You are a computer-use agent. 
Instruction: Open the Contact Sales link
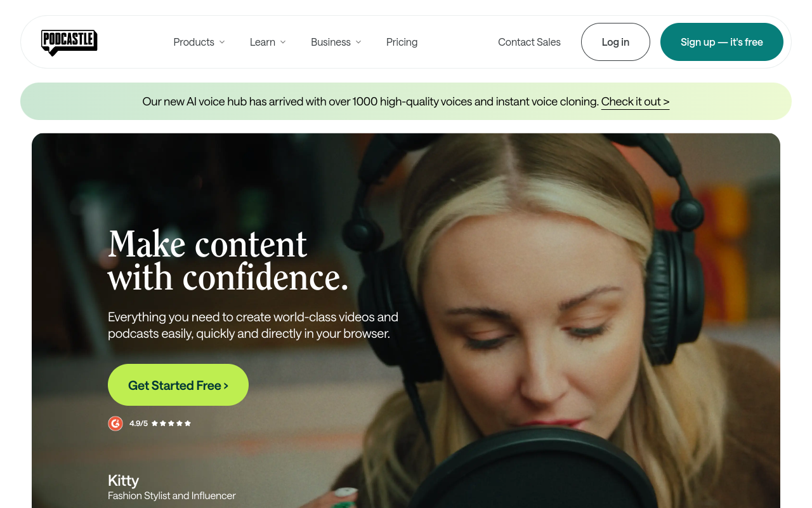529,42
